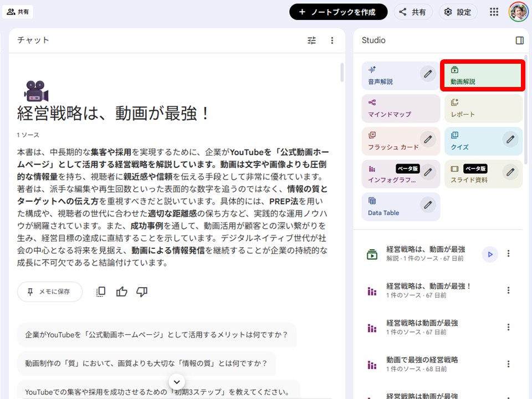Create a new notebook with ノートブックを作成
Image resolution: width=532 pixels, height=399 pixels.
(x=338, y=12)
